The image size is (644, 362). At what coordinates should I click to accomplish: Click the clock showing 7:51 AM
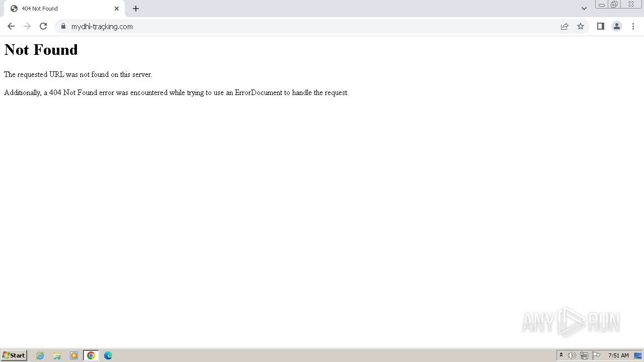(618, 355)
